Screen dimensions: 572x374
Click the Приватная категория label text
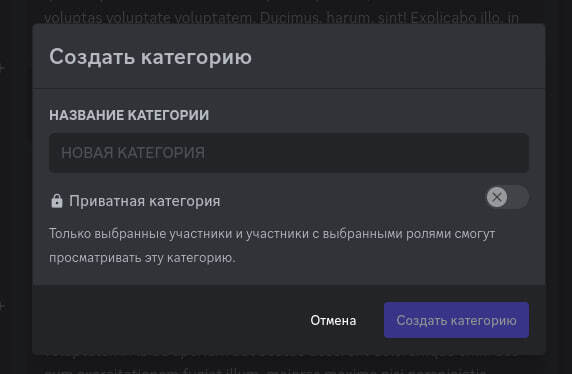(x=145, y=201)
